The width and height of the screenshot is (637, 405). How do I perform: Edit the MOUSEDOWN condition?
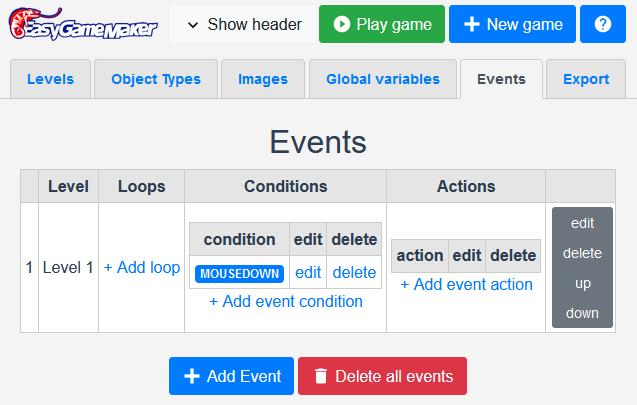[x=308, y=272]
